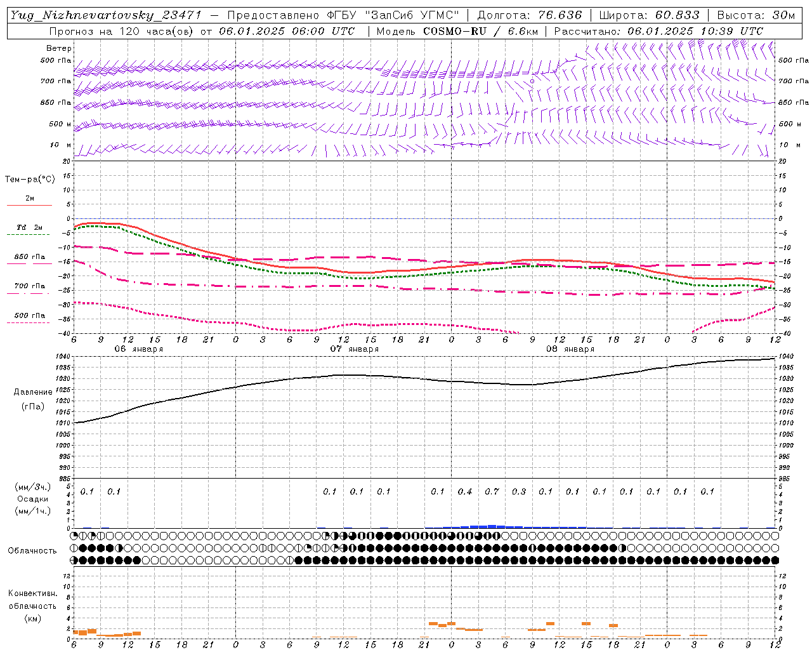Click the date label 06 января
Image resolution: width=812 pixels, height=650 pixels.
click(x=138, y=349)
